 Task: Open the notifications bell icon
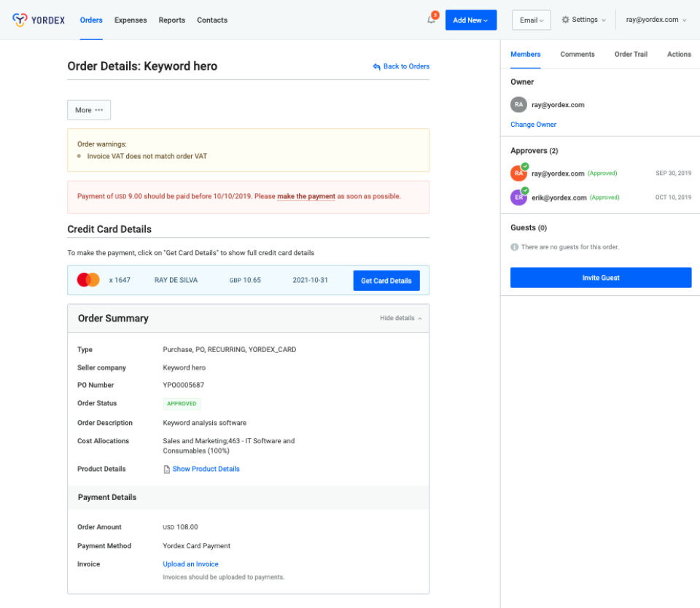(431, 20)
